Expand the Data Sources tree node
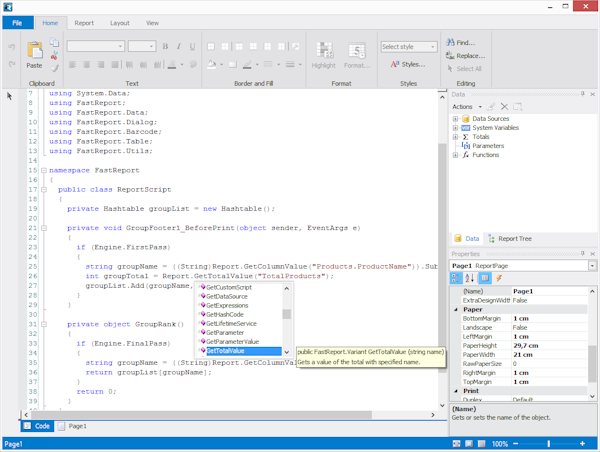 455,119
